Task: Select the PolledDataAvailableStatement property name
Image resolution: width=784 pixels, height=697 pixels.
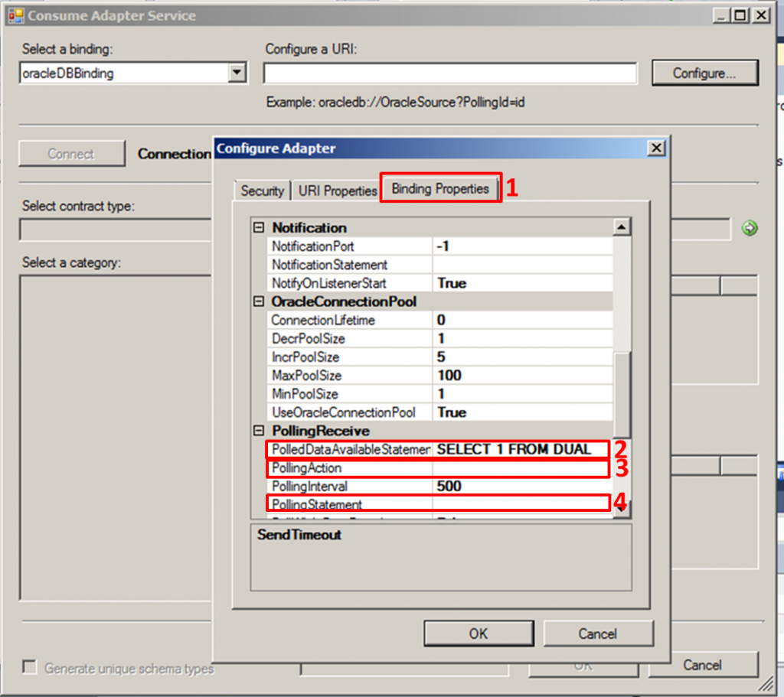Action: tap(351, 450)
